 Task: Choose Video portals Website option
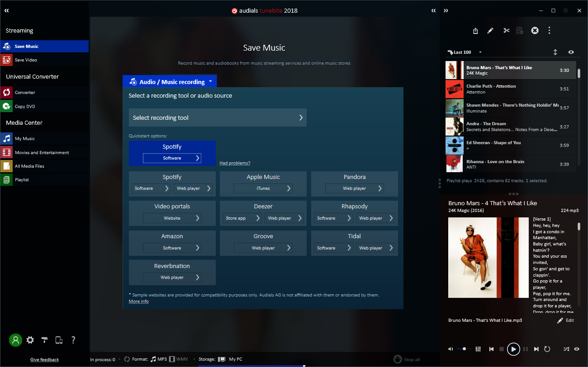point(172,218)
